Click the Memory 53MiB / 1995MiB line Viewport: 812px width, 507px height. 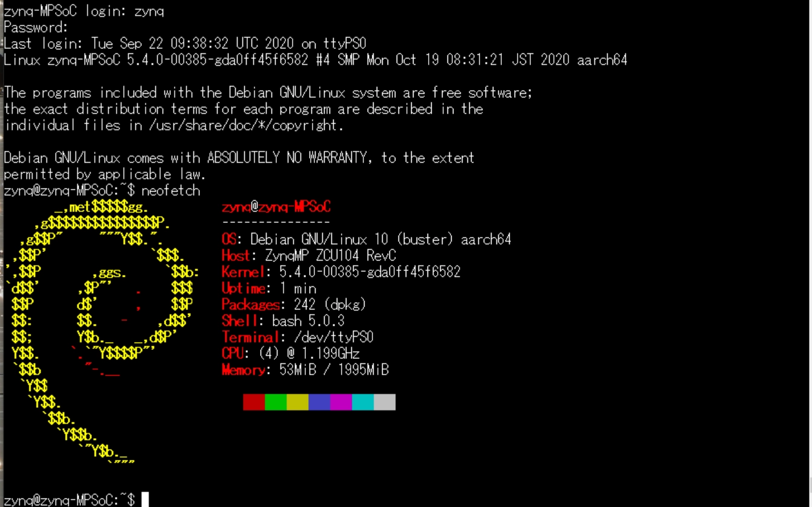[305, 370]
